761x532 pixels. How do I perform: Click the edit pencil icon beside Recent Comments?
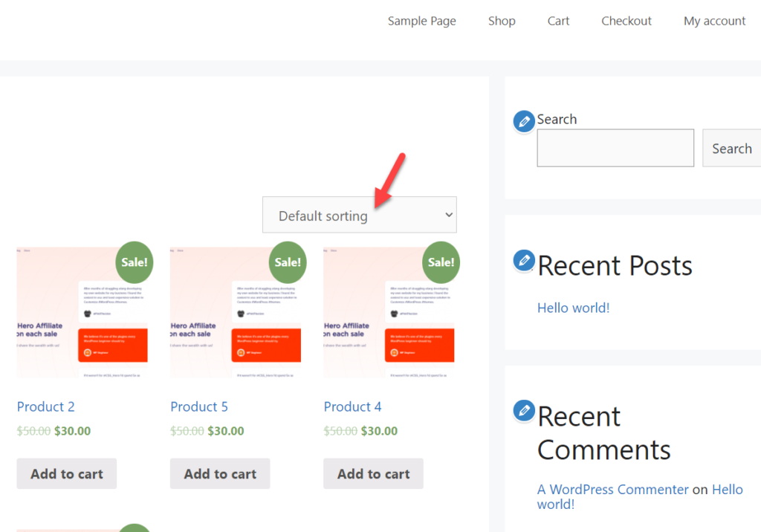tap(524, 411)
